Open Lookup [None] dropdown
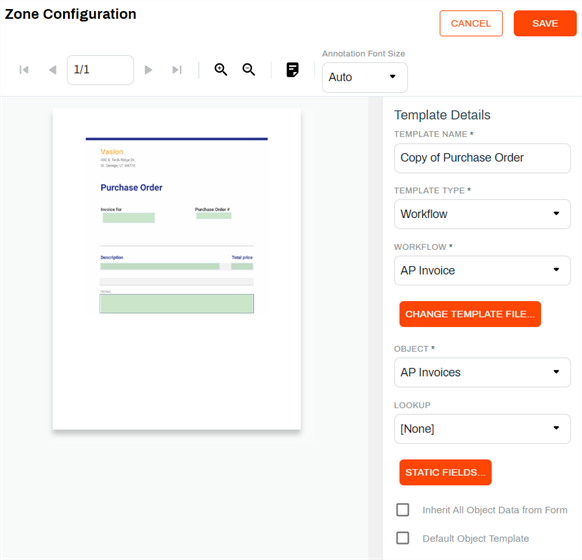Viewport: 582px width, 560px height. tap(482, 429)
